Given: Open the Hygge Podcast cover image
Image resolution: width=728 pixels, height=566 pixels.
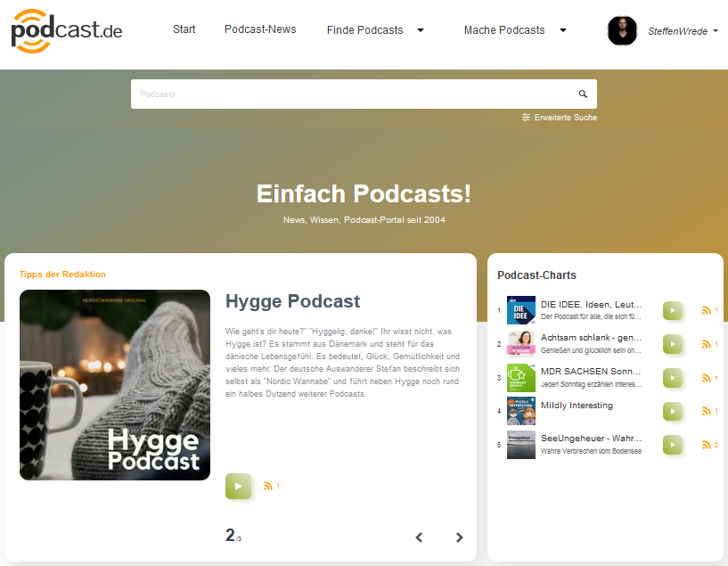Looking at the screenshot, I should [115, 385].
